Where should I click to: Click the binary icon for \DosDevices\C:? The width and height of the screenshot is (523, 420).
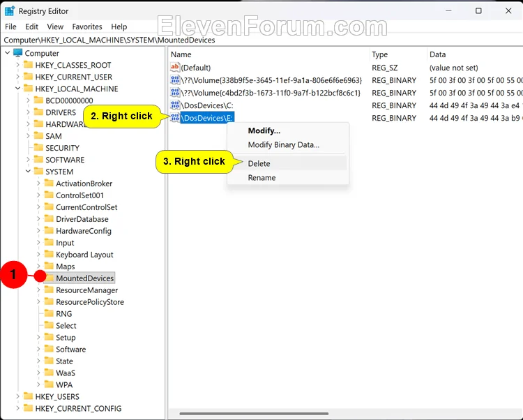[x=175, y=105]
